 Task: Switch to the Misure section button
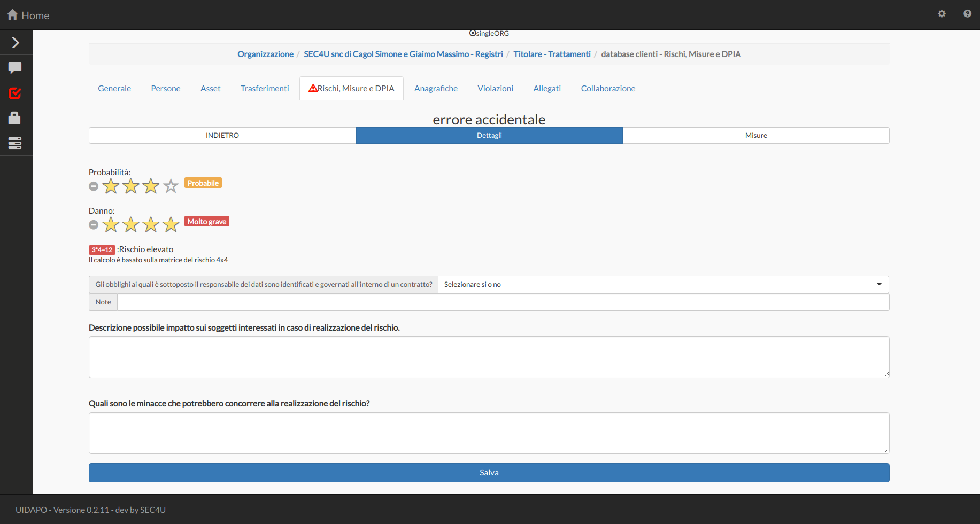pos(756,135)
